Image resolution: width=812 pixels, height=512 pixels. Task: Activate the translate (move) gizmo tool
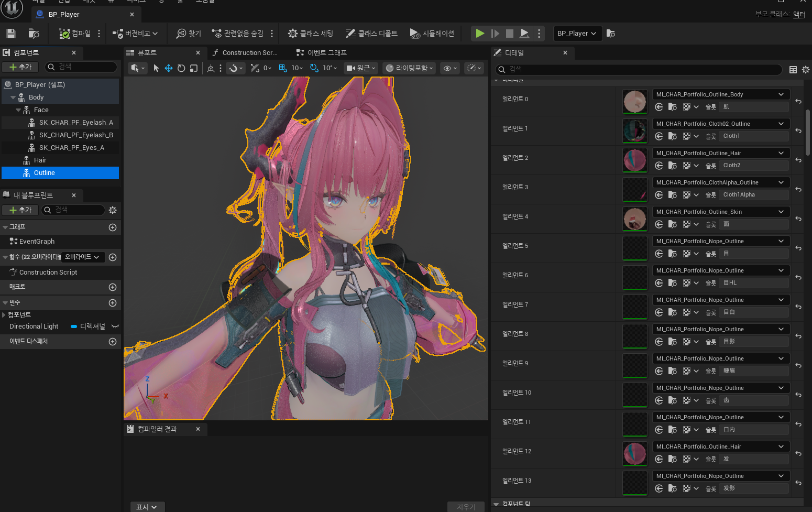169,68
